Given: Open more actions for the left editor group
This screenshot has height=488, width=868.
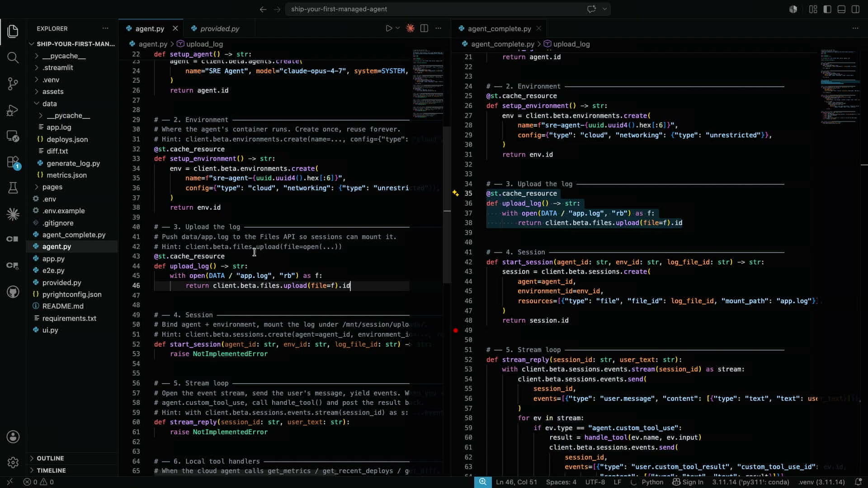Looking at the screenshot, I should tap(438, 28).
